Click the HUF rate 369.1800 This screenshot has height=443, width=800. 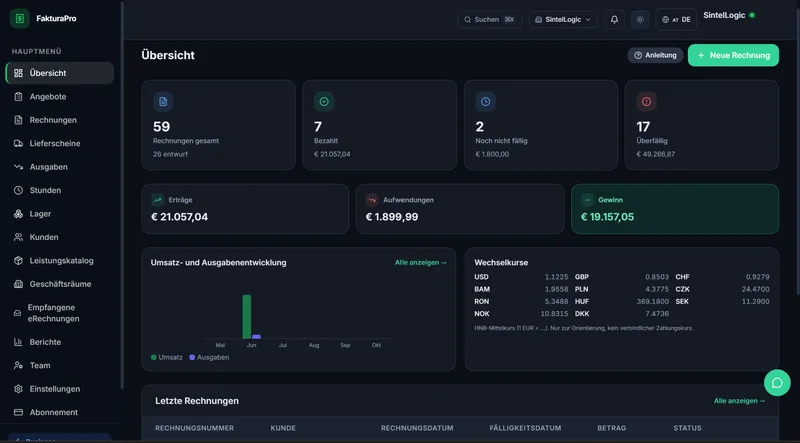653,301
